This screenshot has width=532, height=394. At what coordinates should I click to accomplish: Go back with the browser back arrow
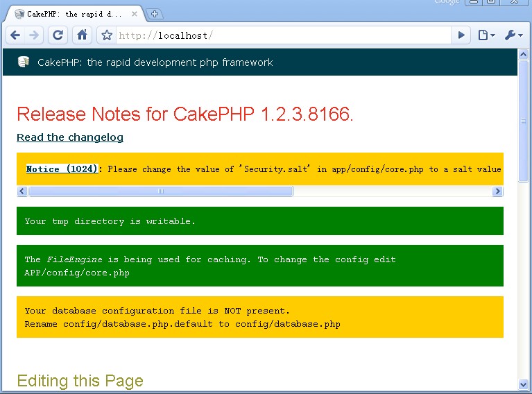16,35
